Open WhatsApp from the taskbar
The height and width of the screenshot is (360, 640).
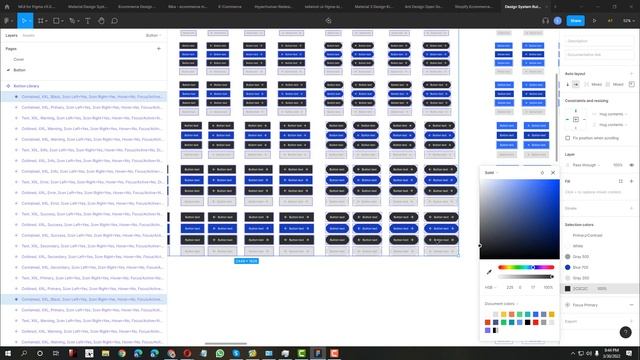220,353
